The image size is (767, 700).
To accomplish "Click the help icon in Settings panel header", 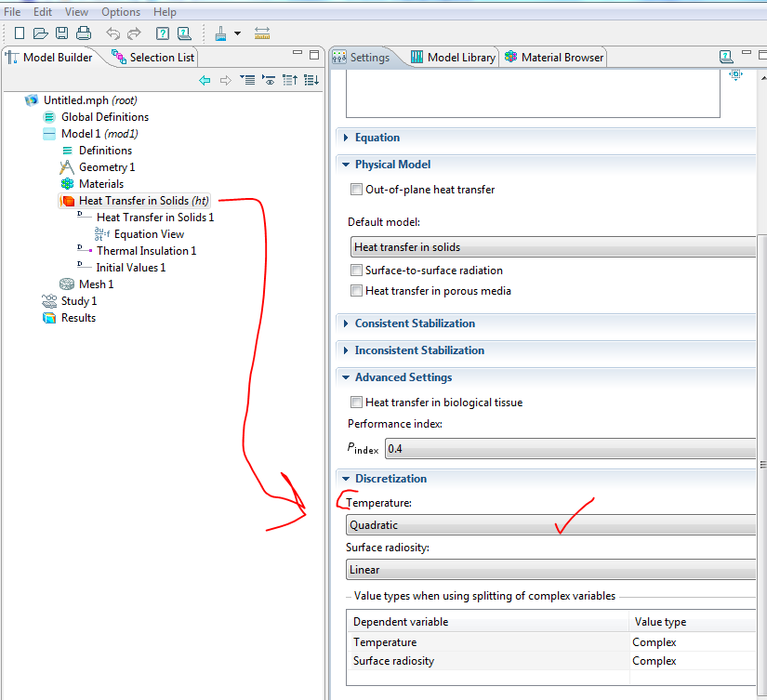I will point(726,57).
